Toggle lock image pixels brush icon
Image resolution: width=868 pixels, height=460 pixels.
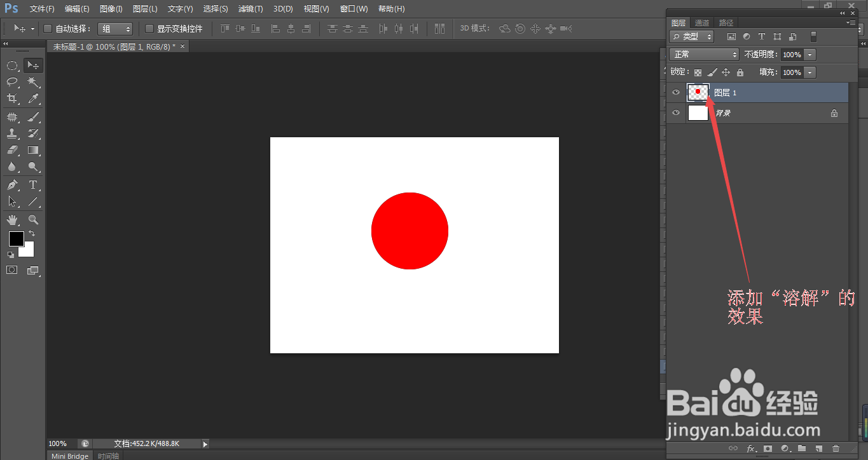[712, 72]
